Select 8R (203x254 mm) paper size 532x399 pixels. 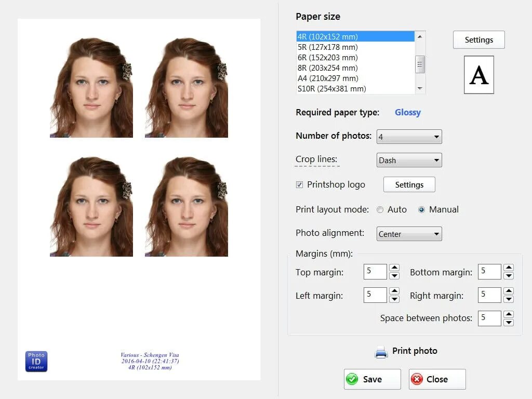(355, 68)
